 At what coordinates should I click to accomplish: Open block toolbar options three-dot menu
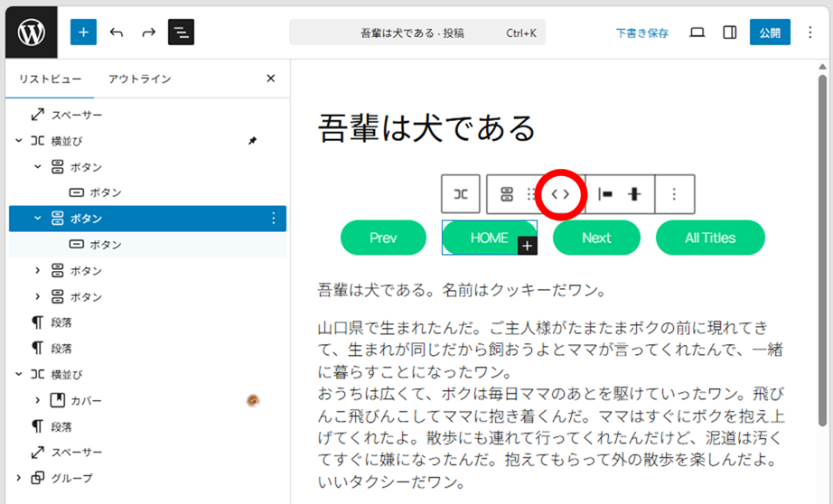coord(674,194)
